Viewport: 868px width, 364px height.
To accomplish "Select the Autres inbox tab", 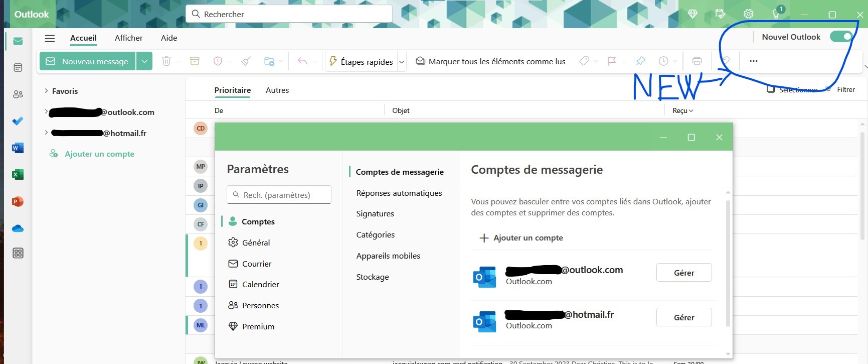I will point(277,90).
